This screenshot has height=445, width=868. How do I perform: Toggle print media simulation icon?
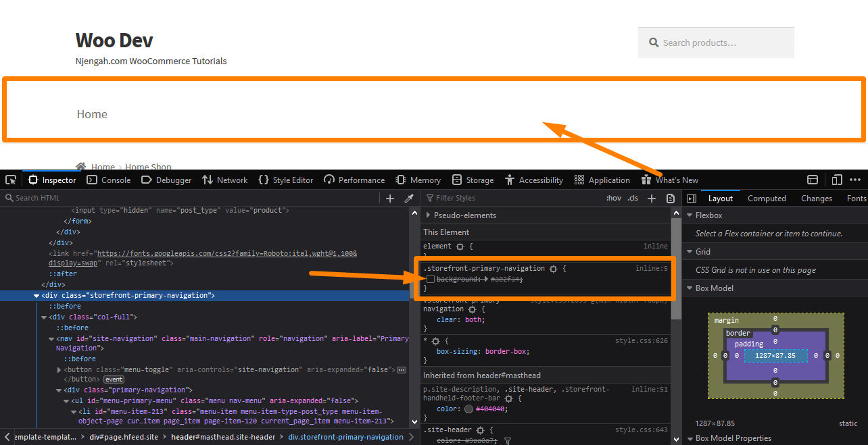[671, 199]
